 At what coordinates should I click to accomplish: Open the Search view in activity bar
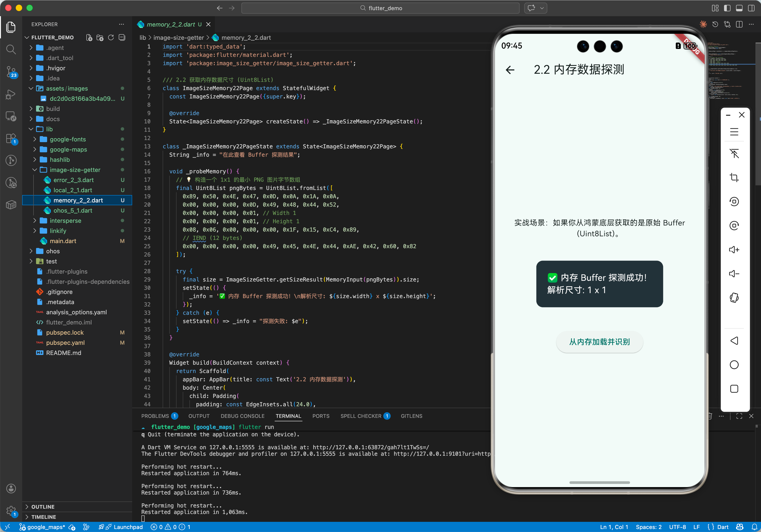[x=11, y=50]
